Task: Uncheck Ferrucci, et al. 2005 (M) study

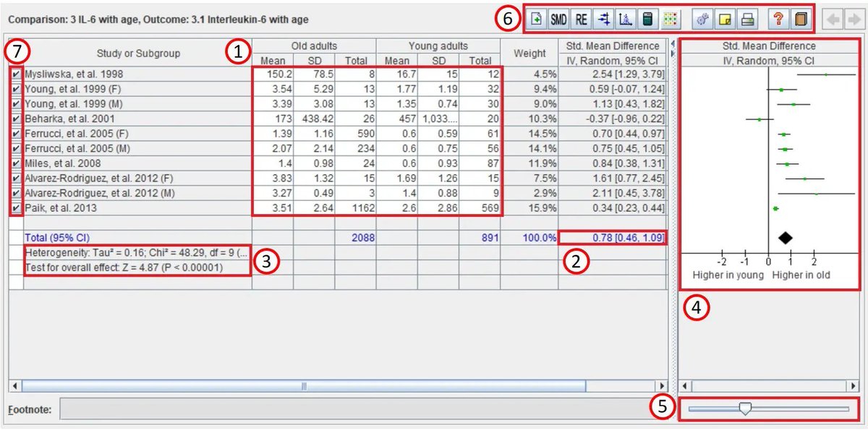Action: pos(16,149)
